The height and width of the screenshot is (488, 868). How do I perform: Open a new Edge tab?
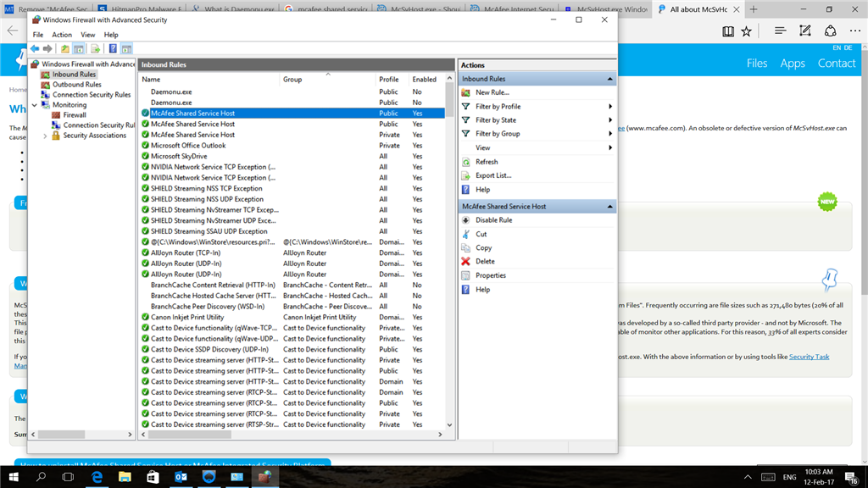[754, 8]
